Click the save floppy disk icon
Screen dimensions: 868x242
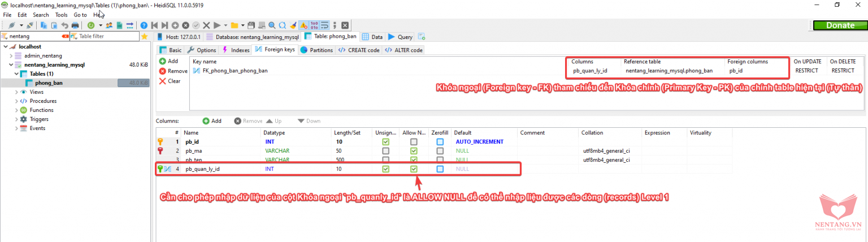pyautogui.click(x=251, y=25)
